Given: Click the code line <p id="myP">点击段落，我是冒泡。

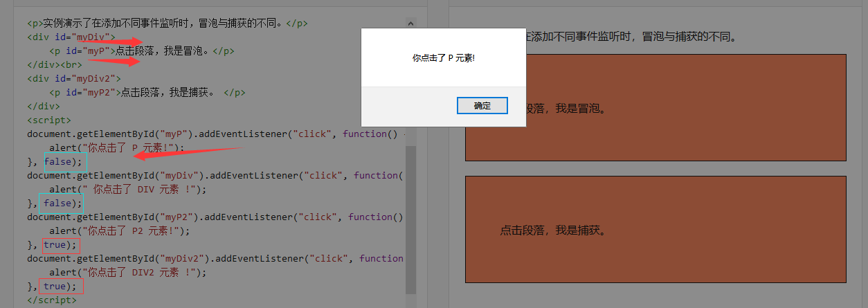Looking at the screenshot, I should (x=142, y=51).
